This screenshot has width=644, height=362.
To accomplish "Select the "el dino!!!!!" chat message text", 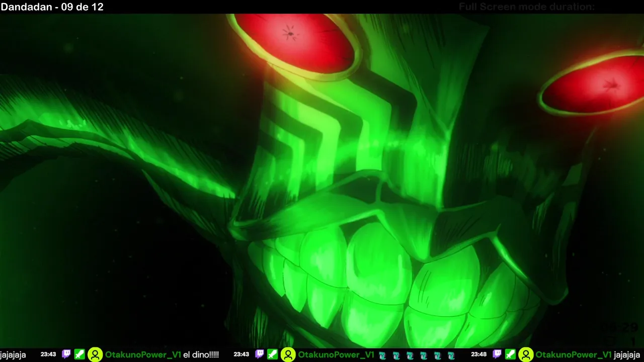I will click(x=201, y=355).
